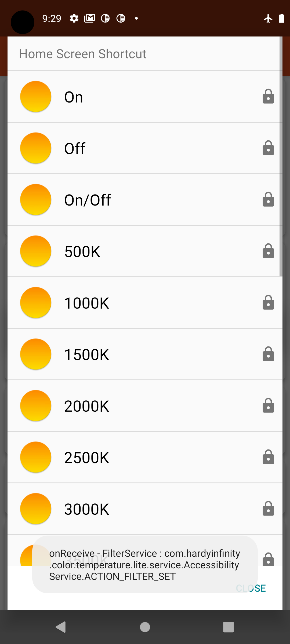Tap the lock icon beside 500K
The height and width of the screenshot is (644, 290).
pos(268,251)
